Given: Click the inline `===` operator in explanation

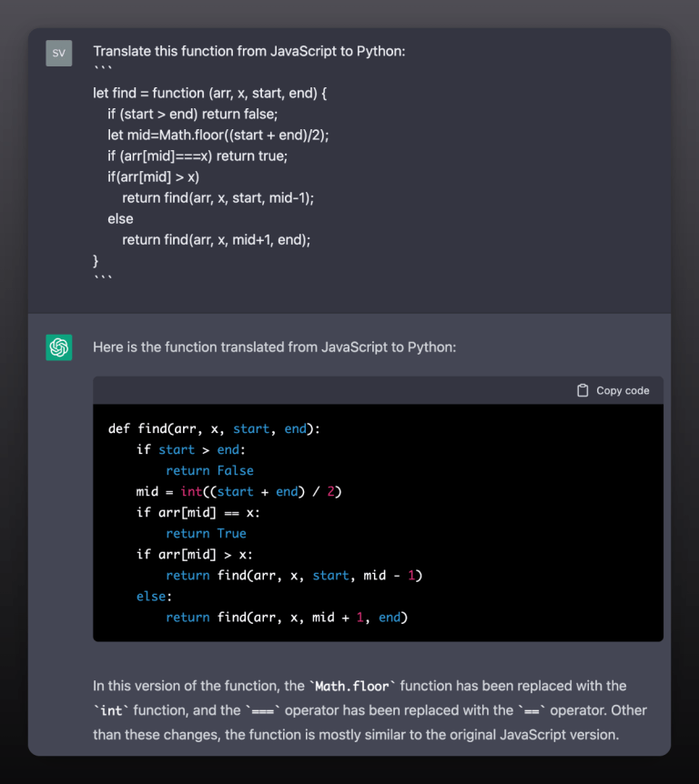Looking at the screenshot, I should point(263,711).
